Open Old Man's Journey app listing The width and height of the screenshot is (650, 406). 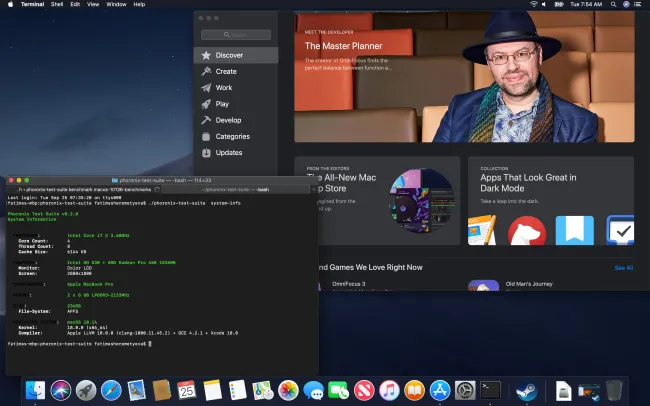pyautogui.click(x=529, y=284)
